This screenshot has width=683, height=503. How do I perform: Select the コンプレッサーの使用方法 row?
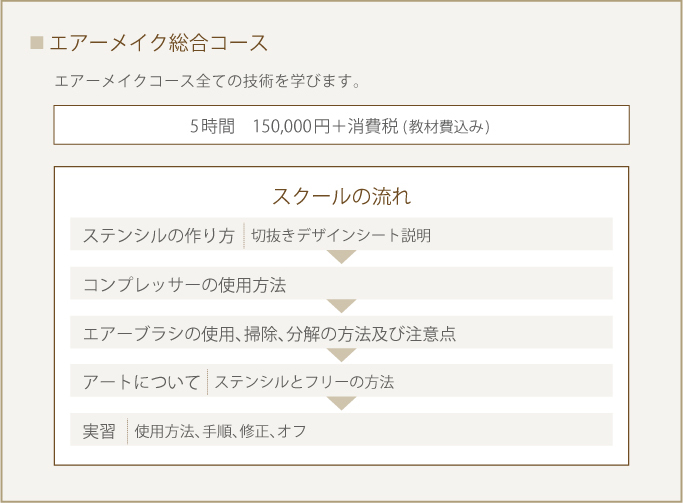tap(342, 284)
